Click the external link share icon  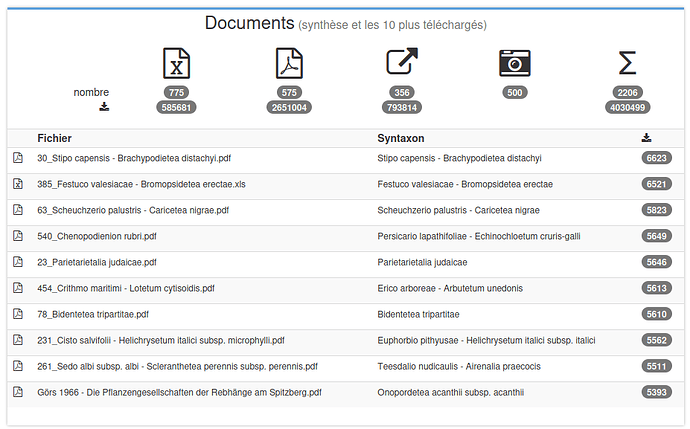pyautogui.click(x=402, y=61)
